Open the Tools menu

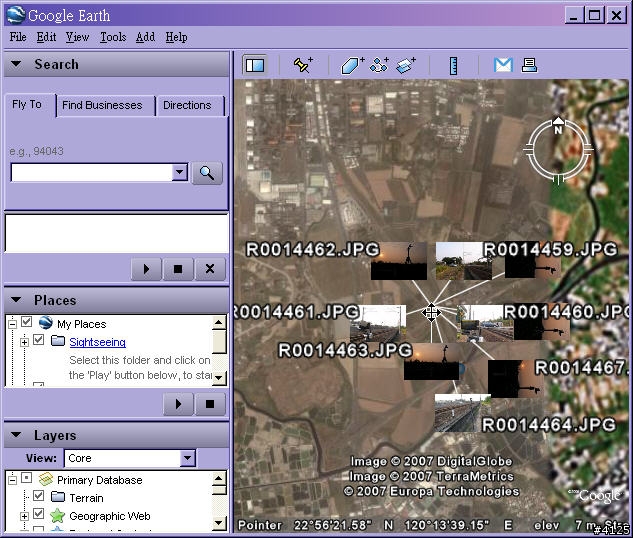[113, 37]
